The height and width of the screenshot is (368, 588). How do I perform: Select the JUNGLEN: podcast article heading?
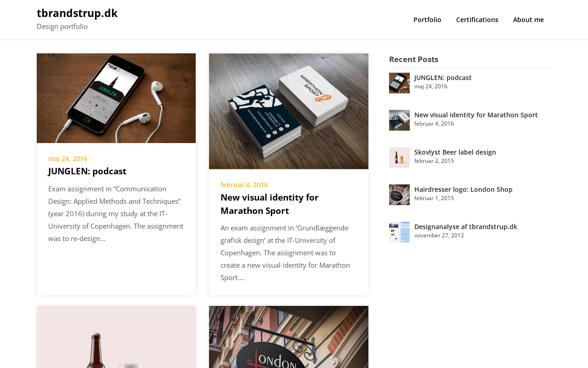coord(87,171)
